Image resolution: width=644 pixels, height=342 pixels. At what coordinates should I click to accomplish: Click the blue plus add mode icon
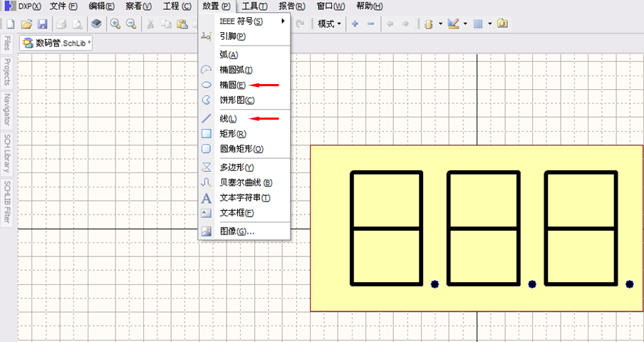click(355, 24)
